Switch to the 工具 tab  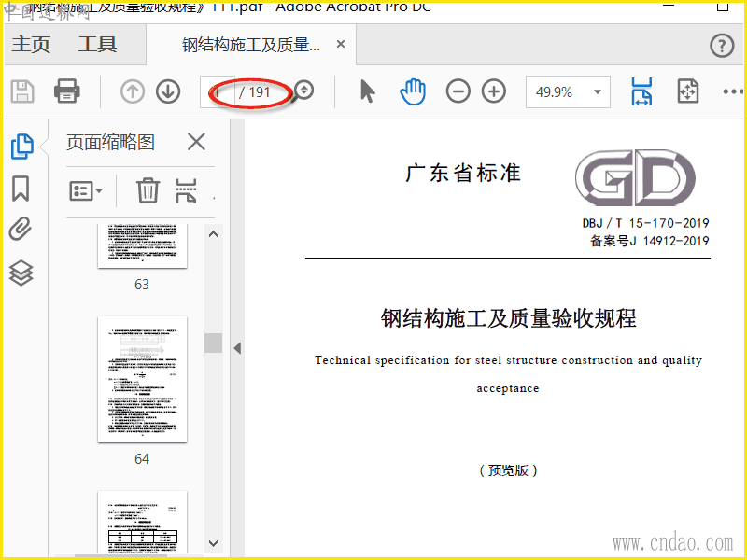[97, 44]
